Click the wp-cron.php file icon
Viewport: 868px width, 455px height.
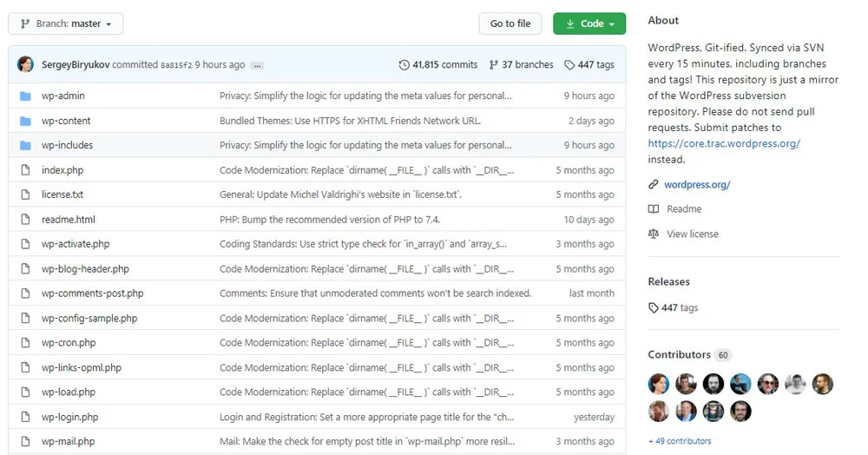(x=25, y=342)
